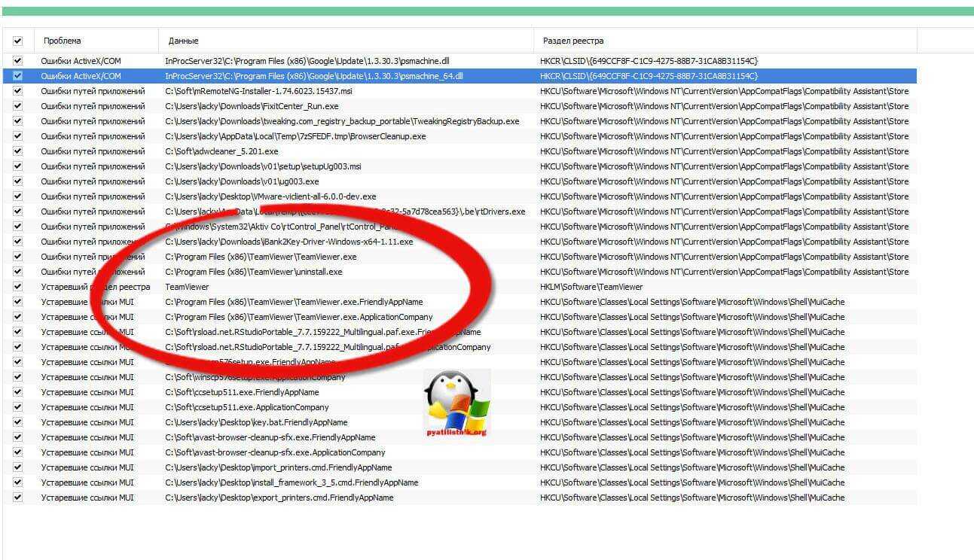Toggle the select-all checkbox in the header

(18, 41)
